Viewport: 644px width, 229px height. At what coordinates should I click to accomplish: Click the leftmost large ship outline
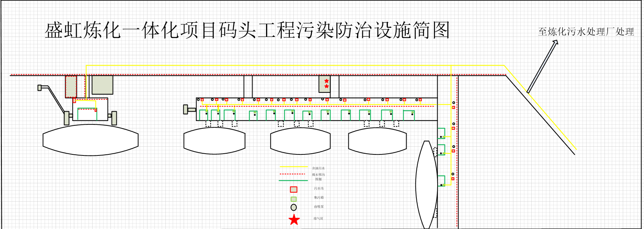90,140
